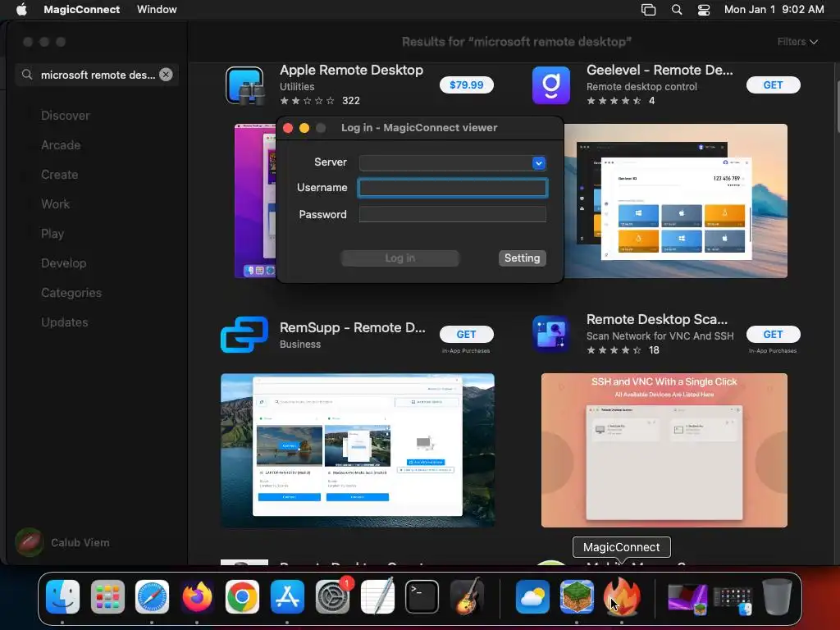Open the RemSupp screenshot preview
Viewport: 840px width, 630px height.
358,450
